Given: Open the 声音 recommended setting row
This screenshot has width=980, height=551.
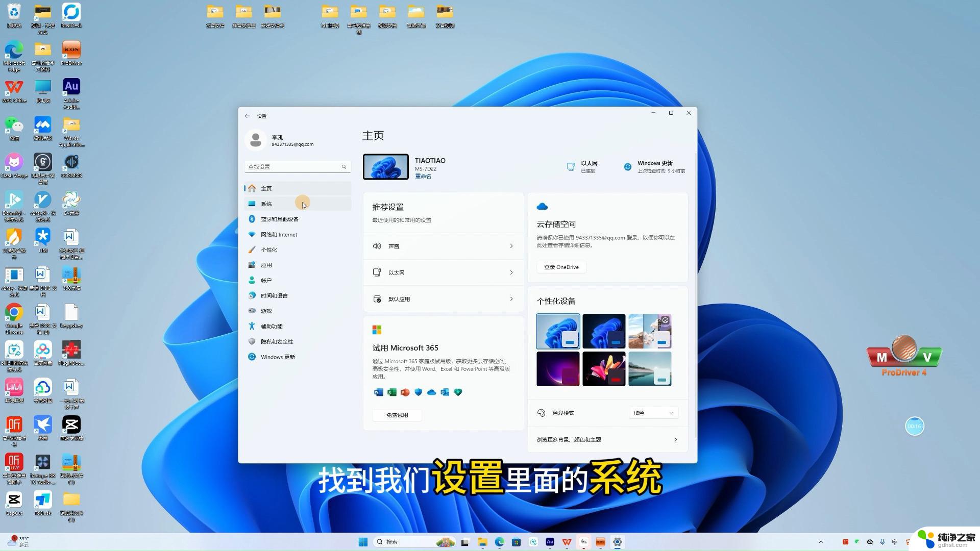Looking at the screenshot, I should point(443,246).
